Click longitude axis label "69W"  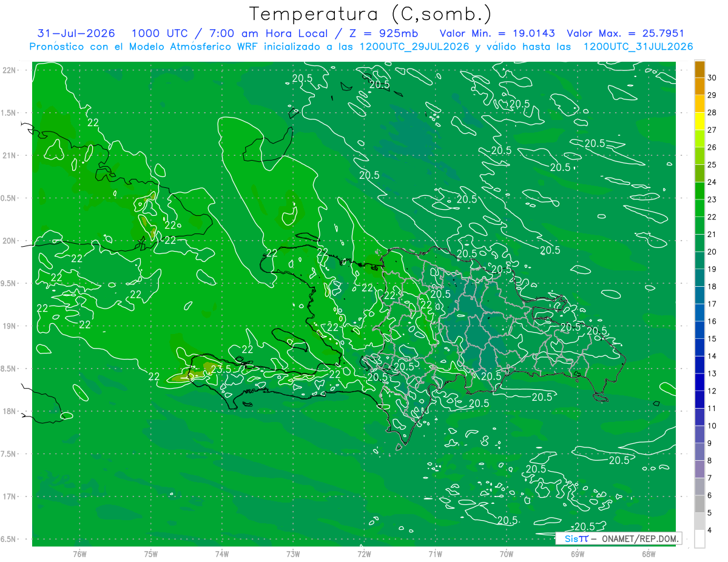click(x=577, y=554)
